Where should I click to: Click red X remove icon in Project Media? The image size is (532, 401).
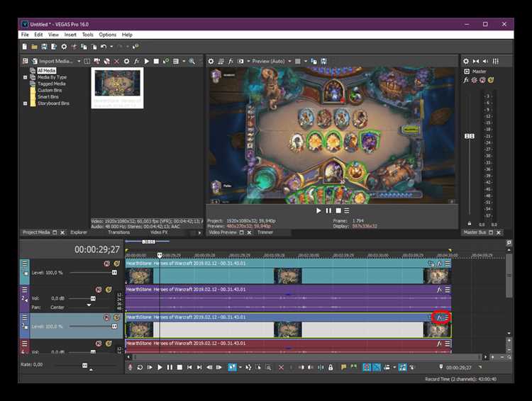click(x=117, y=62)
